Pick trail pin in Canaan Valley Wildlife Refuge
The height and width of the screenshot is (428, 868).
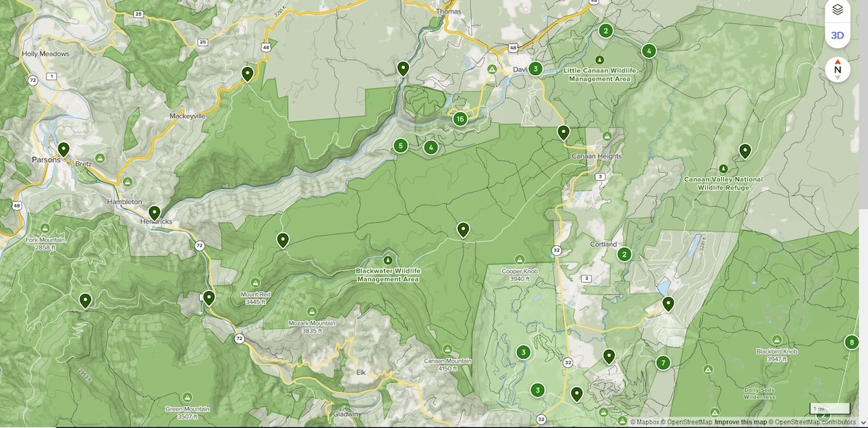[745, 151]
